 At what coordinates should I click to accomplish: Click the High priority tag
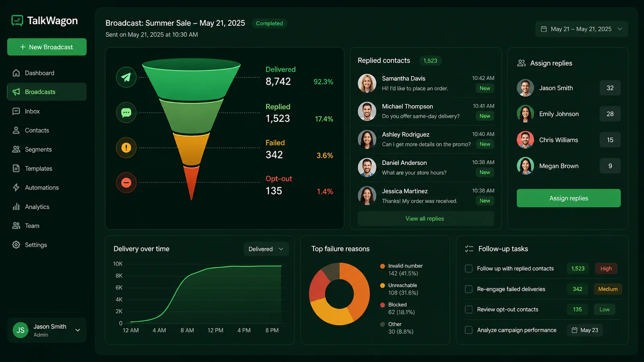[606, 268]
